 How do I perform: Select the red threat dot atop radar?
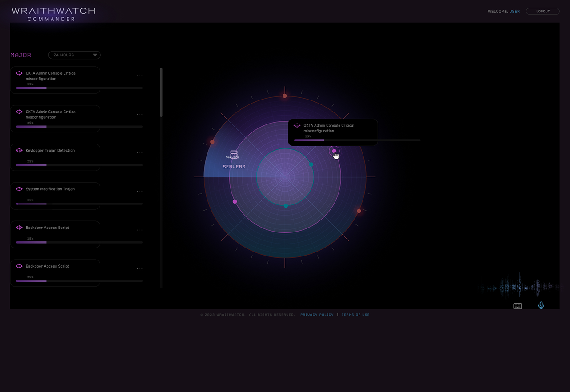point(285,96)
